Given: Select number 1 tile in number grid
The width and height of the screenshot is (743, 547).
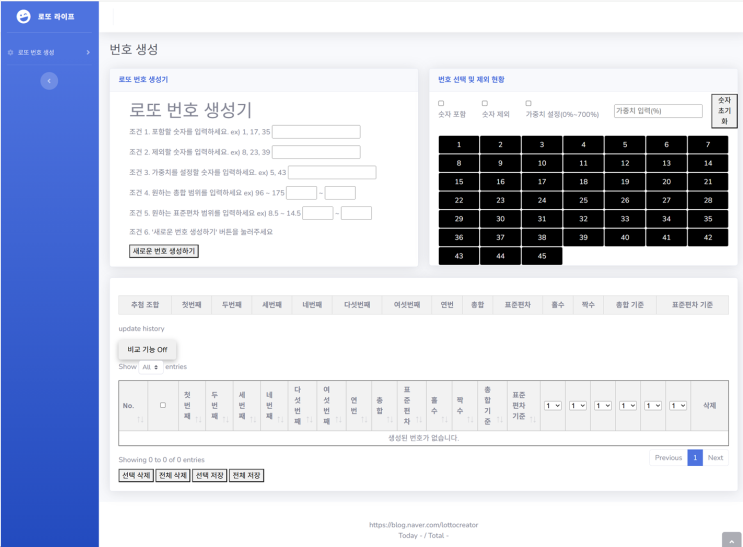Looking at the screenshot, I should click(459, 145).
